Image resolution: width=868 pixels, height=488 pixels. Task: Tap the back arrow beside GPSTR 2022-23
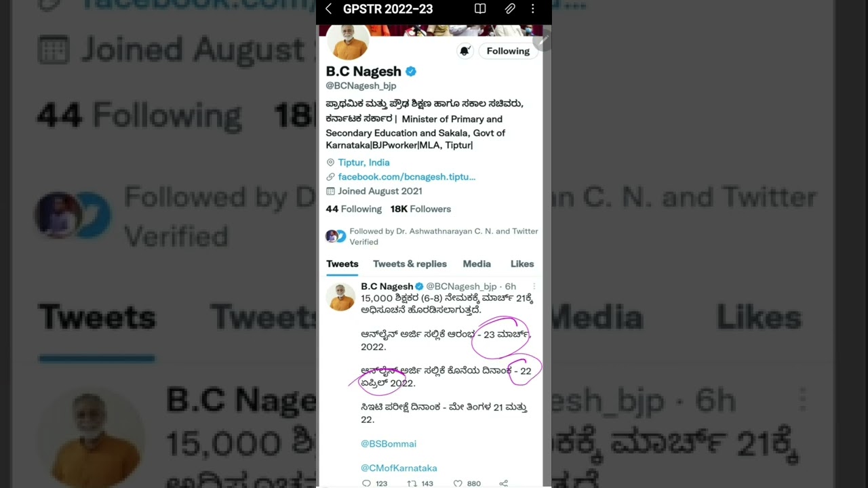pos(328,9)
